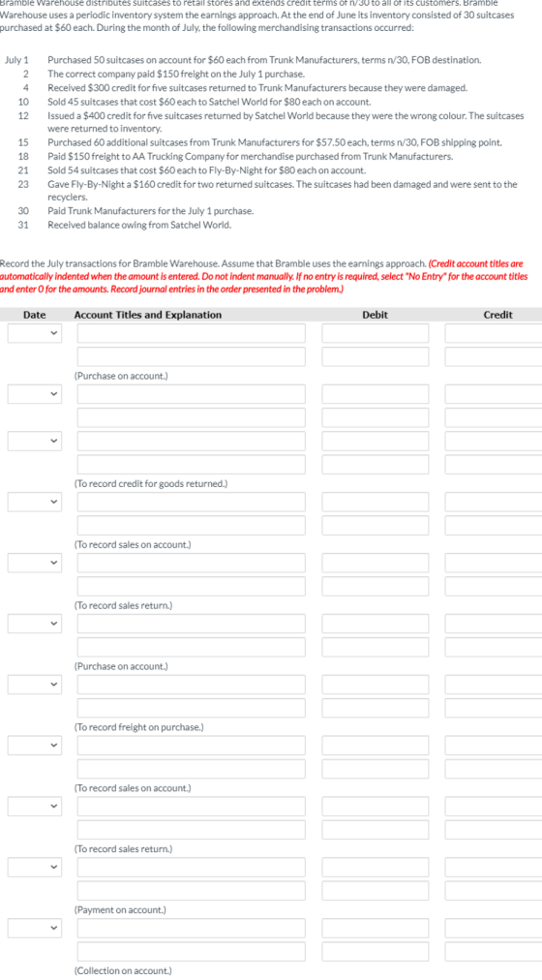This screenshot has width=542, height=980.
Task: Click second-line debit field of freight on purchase entry
Action: click(376, 708)
